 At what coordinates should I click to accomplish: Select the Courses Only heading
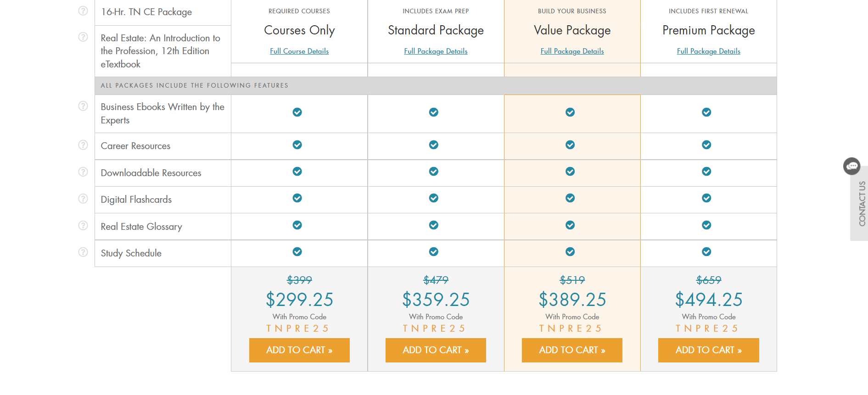[299, 30]
